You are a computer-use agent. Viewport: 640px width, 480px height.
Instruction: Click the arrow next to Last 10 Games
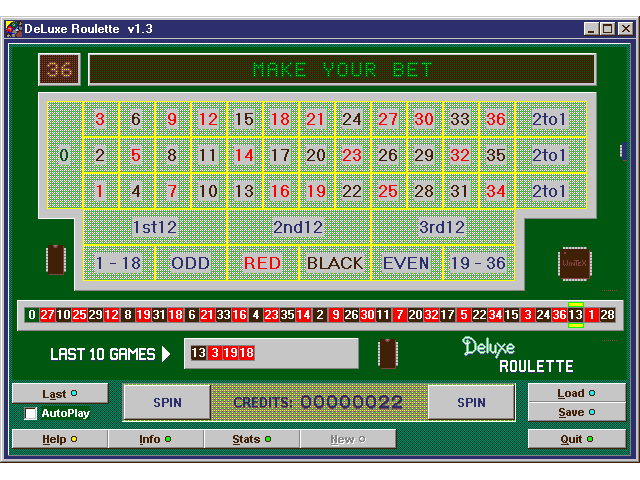click(x=166, y=354)
